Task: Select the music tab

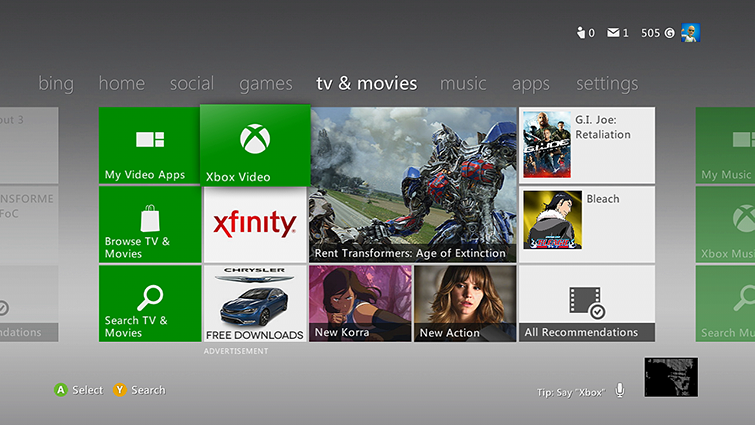Action: [x=463, y=84]
